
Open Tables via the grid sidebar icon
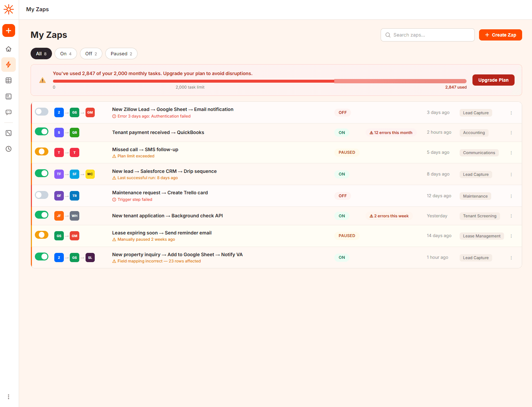click(9, 80)
